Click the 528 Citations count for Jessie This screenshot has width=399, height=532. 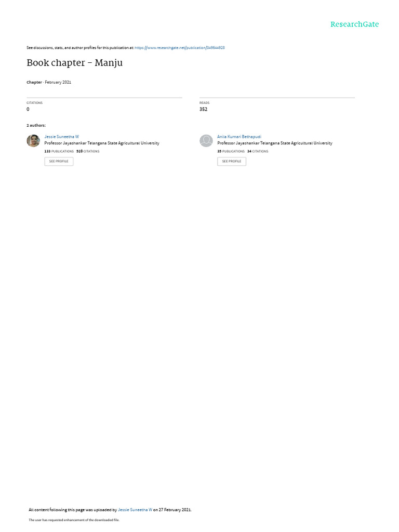point(88,151)
